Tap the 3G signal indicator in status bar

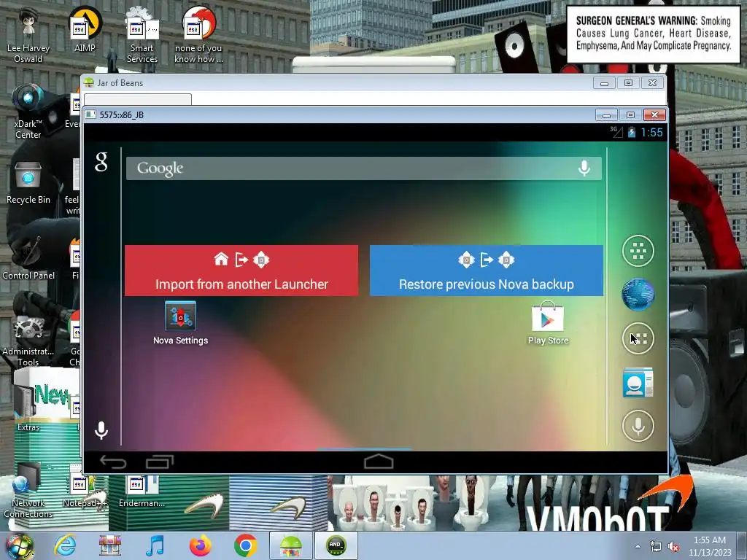616,132
